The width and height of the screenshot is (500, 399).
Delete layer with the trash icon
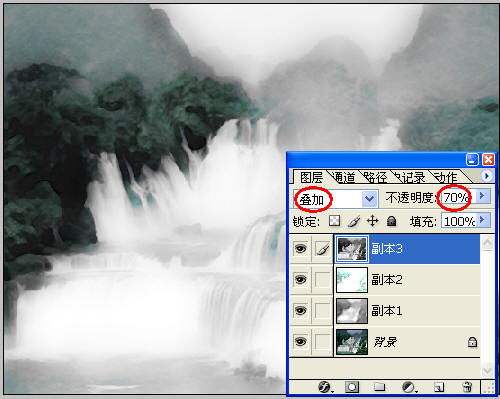pos(467,387)
